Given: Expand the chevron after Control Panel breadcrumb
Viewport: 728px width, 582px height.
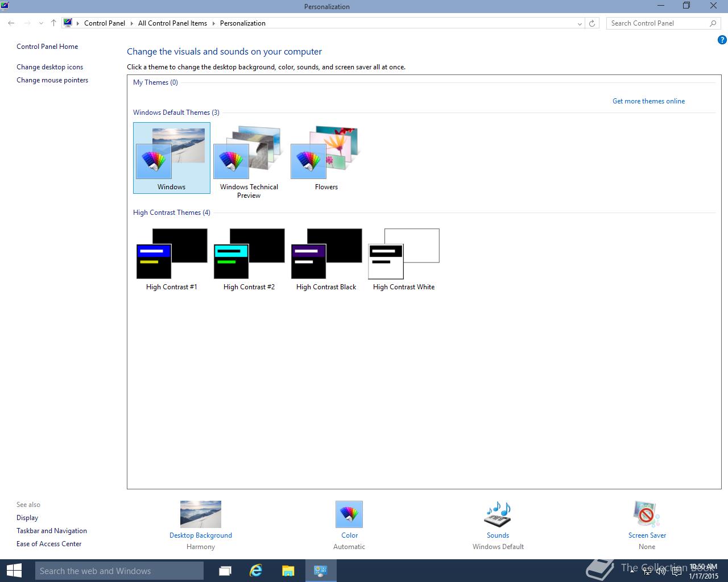Looking at the screenshot, I should (132, 23).
